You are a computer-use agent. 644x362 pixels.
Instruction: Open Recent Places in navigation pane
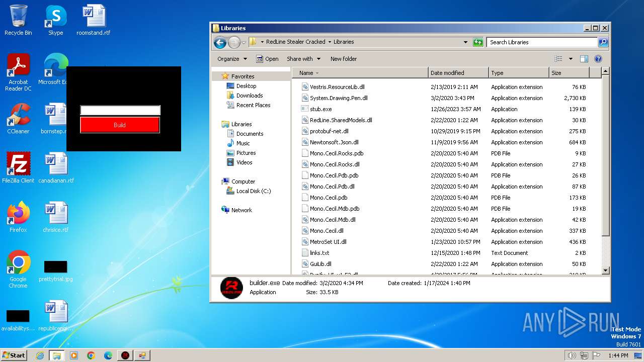pyautogui.click(x=253, y=105)
